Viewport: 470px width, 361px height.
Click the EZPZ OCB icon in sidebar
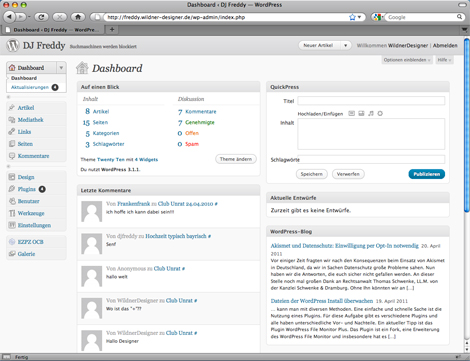(x=12, y=242)
